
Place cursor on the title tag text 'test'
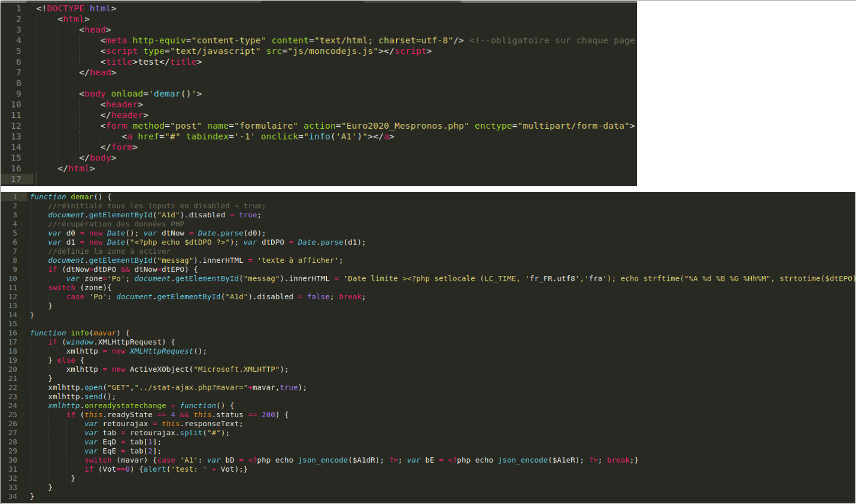pos(148,62)
